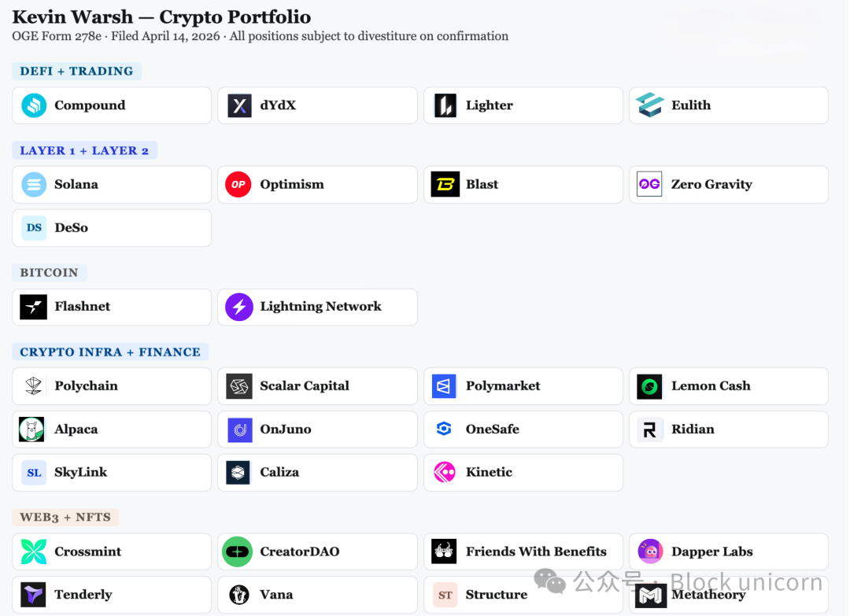Click the purple Lightning Network icon
This screenshot has width=850, height=616.
coord(239,307)
